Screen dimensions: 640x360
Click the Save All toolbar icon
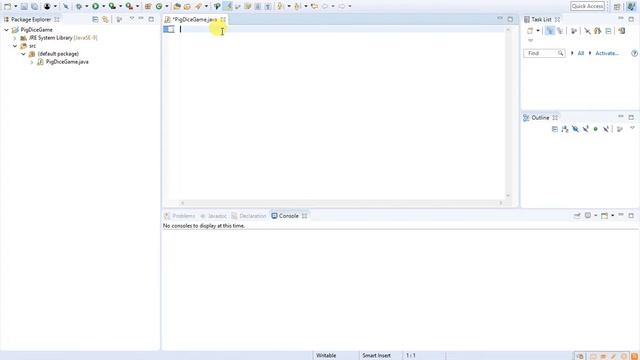pos(35,6)
